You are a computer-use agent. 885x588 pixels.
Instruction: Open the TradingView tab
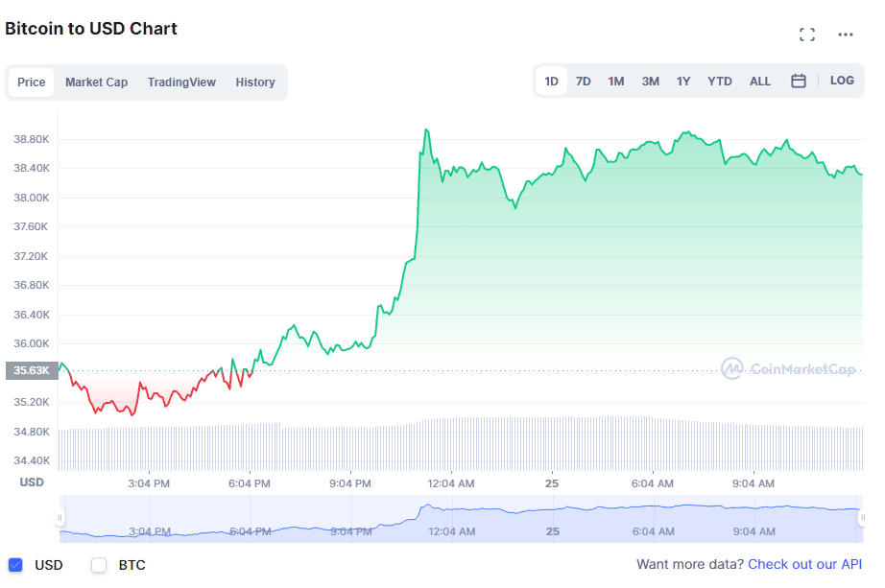tap(181, 82)
